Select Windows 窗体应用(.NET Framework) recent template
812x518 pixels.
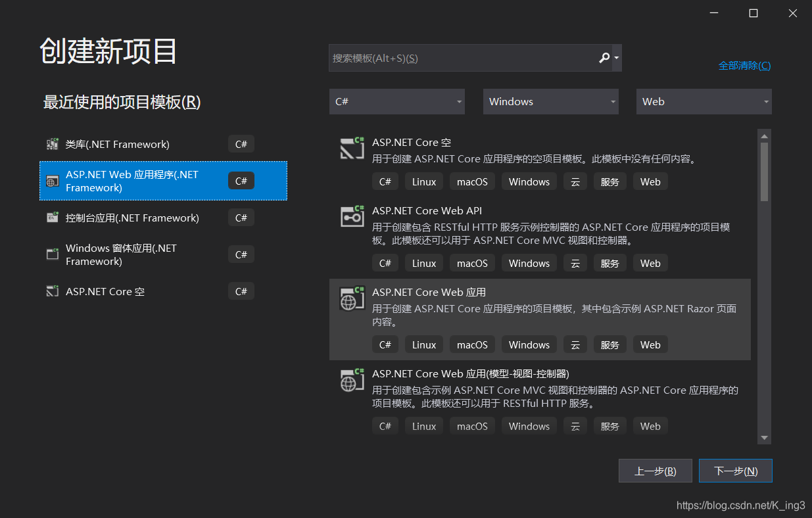pyautogui.click(x=164, y=254)
